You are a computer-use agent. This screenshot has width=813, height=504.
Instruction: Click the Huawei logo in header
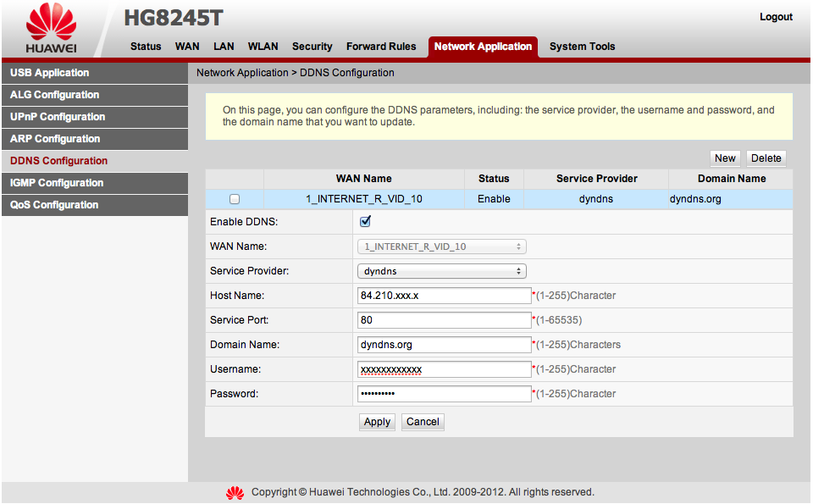pyautogui.click(x=52, y=29)
